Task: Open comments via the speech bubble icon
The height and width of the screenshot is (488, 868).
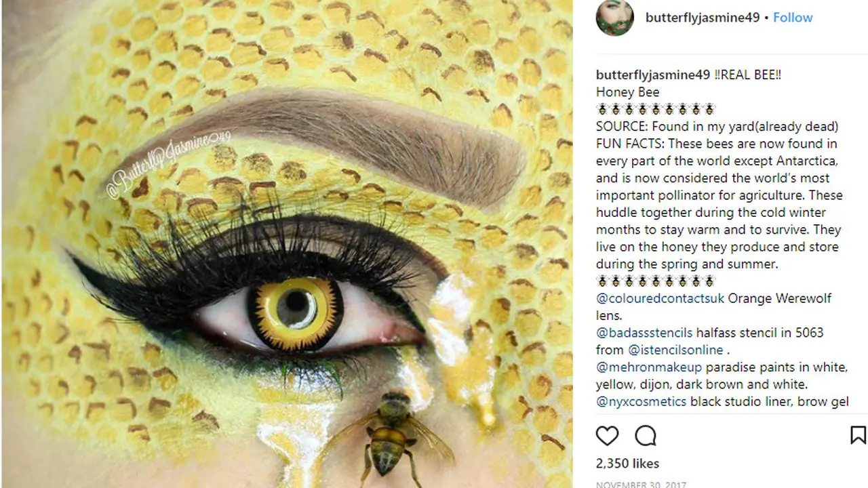Action: click(x=646, y=435)
